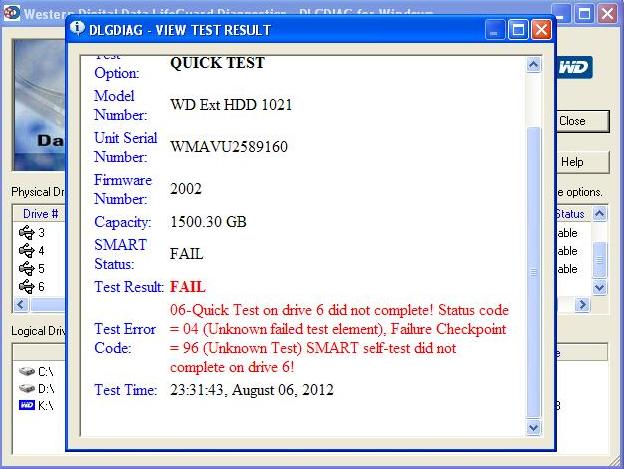This screenshot has width=624, height=469.
Task: Select USB drive 6 icon
Action: click(x=27, y=286)
